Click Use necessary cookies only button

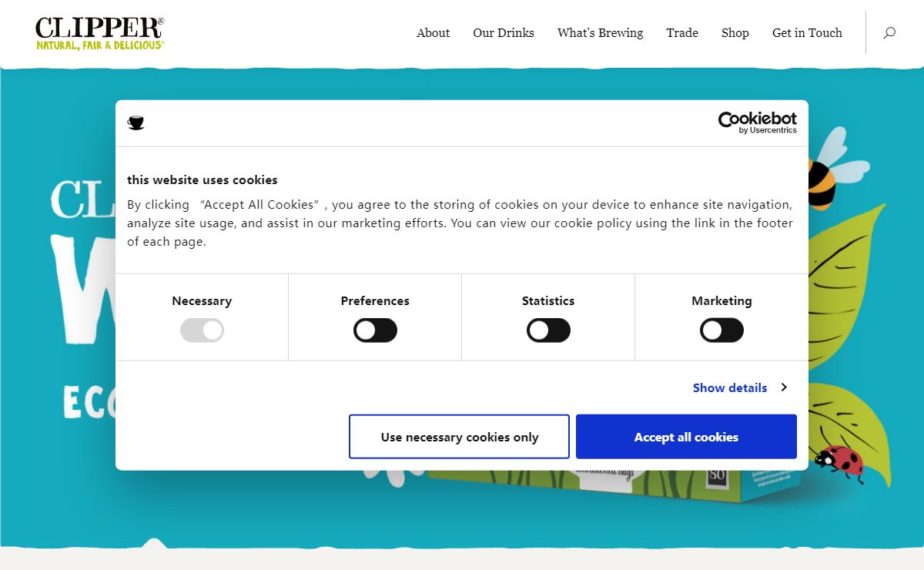click(x=460, y=437)
